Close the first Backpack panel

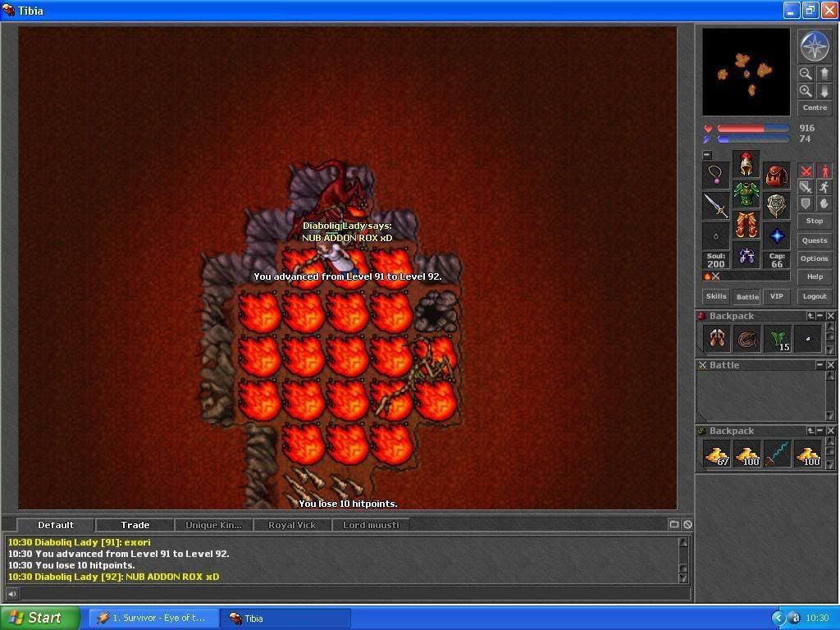pyautogui.click(x=830, y=316)
